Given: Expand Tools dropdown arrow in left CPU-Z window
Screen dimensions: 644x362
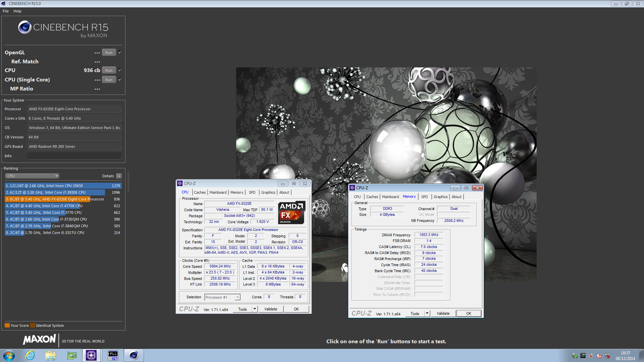Looking at the screenshot, I should point(255,309).
